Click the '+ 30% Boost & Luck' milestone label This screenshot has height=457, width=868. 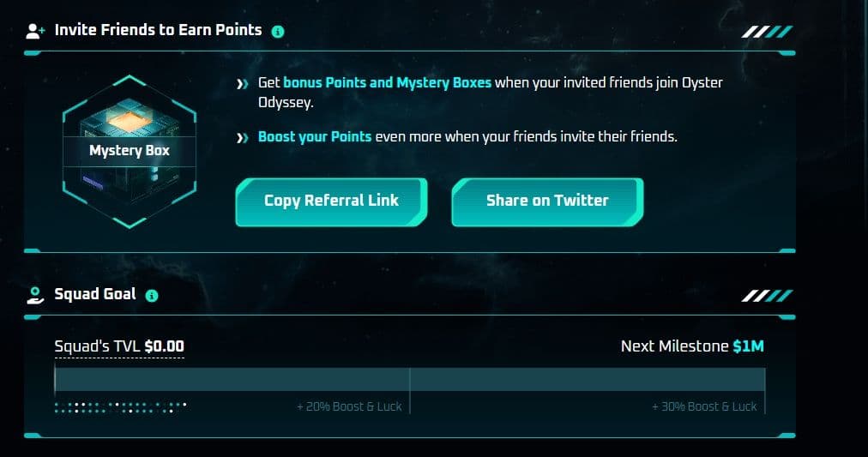click(x=704, y=406)
